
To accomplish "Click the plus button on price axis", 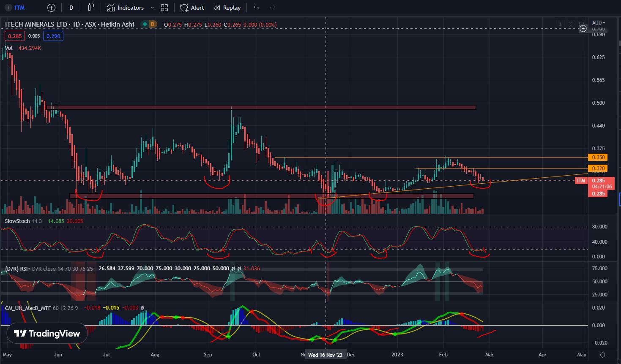I will [x=583, y=28].
